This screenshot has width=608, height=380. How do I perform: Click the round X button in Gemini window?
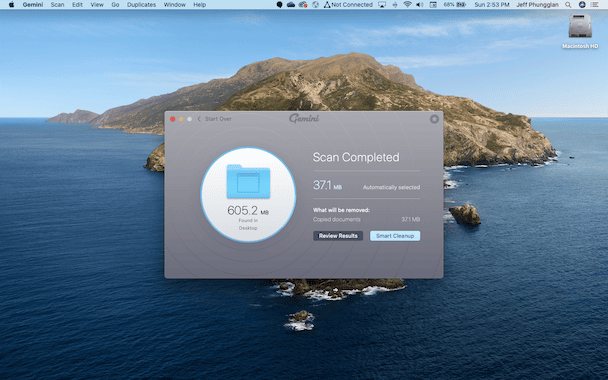434,119
